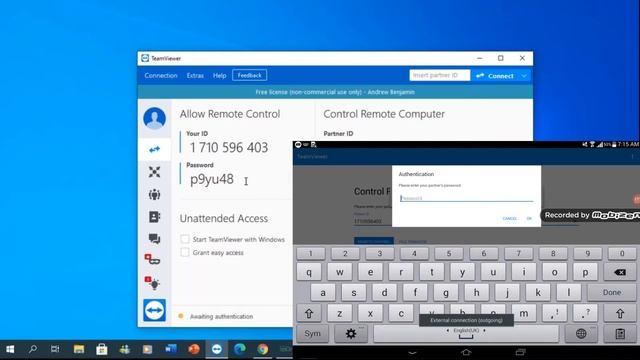Focus the Insert partner ID field
The width and height of the screenshot is (640, 360).
(x=440, y=76)
